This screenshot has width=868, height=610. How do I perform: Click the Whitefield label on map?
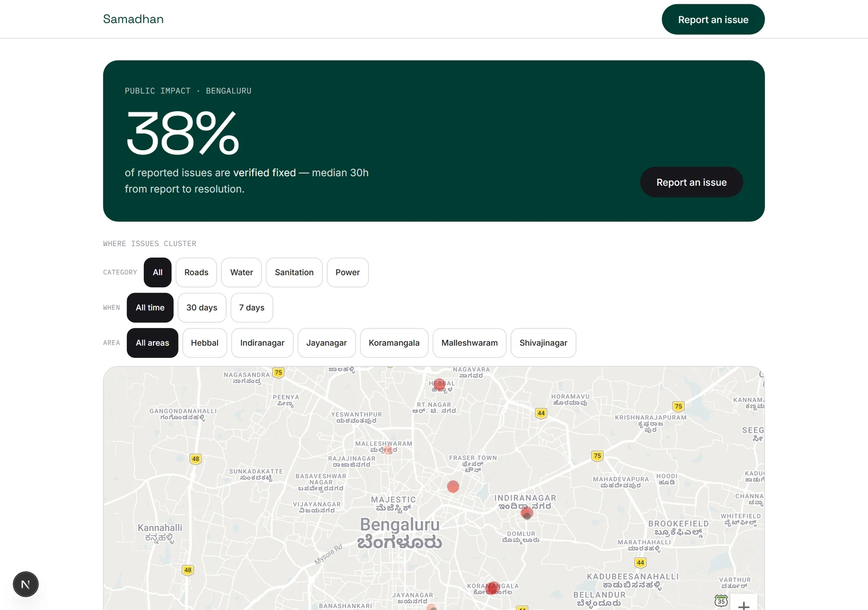741,519
